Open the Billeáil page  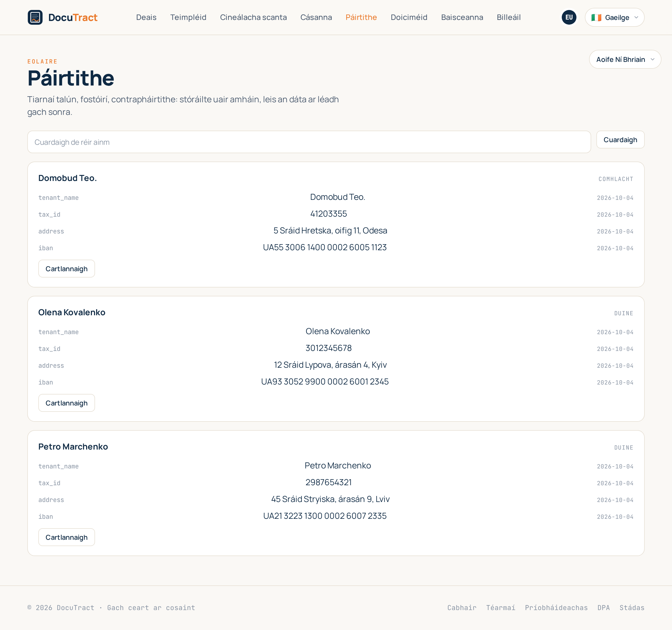(508, 17)
